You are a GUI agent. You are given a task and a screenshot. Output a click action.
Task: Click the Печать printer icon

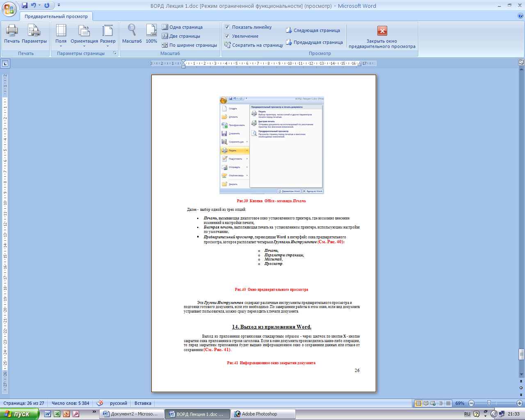pos(12,34)
